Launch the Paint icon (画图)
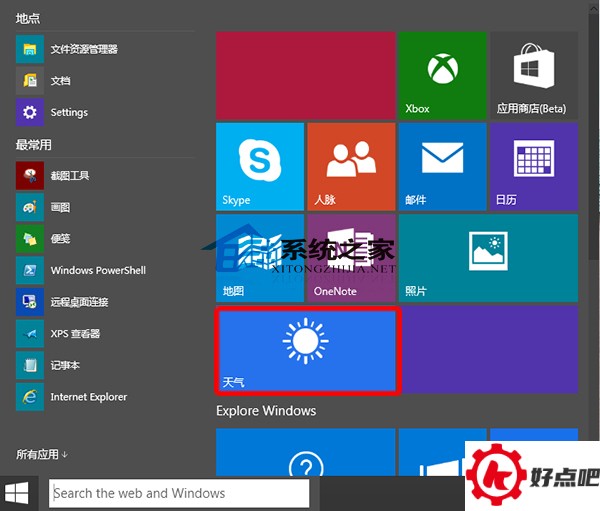This screenshot has height=511, width=600. (30, 207)
